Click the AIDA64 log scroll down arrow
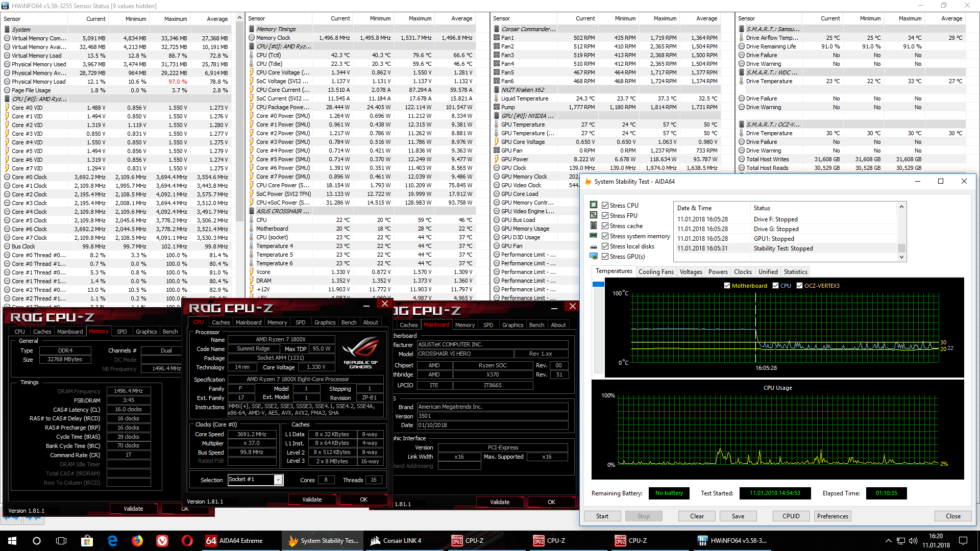 tap(901, 257)
